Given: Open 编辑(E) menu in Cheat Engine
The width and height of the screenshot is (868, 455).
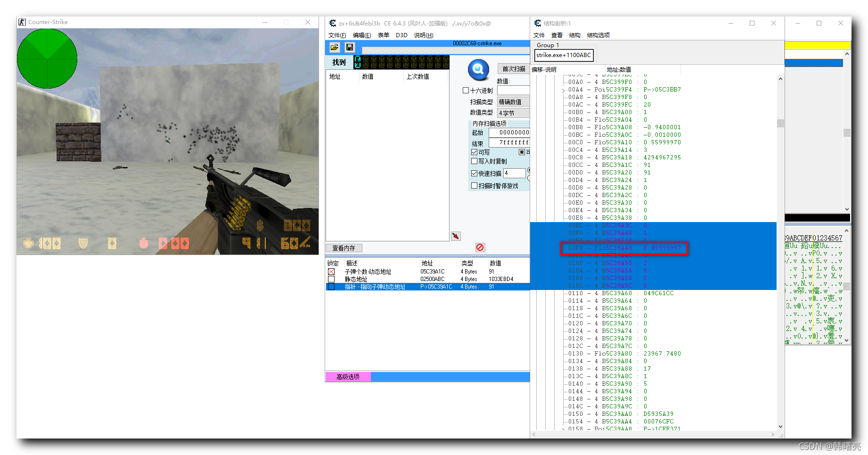Looking at the screenshot, I should pyautogui.click(x=362, y=35).
